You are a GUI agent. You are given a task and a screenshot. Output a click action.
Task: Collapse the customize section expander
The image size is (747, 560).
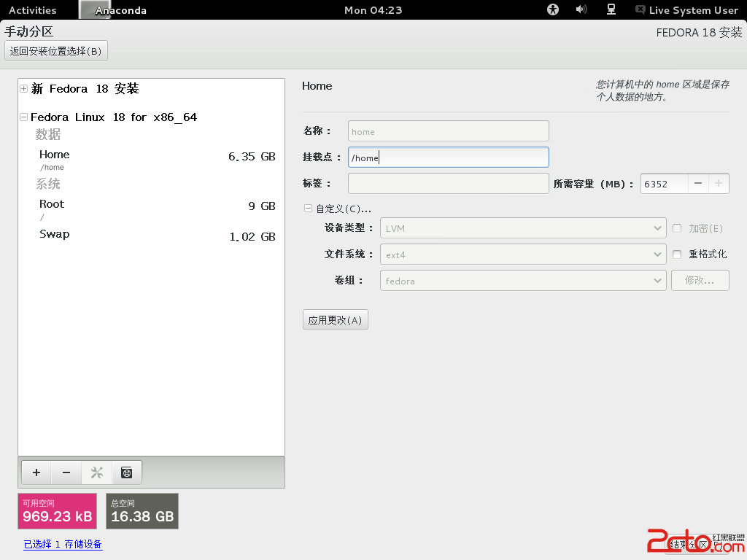click(309, 209)
